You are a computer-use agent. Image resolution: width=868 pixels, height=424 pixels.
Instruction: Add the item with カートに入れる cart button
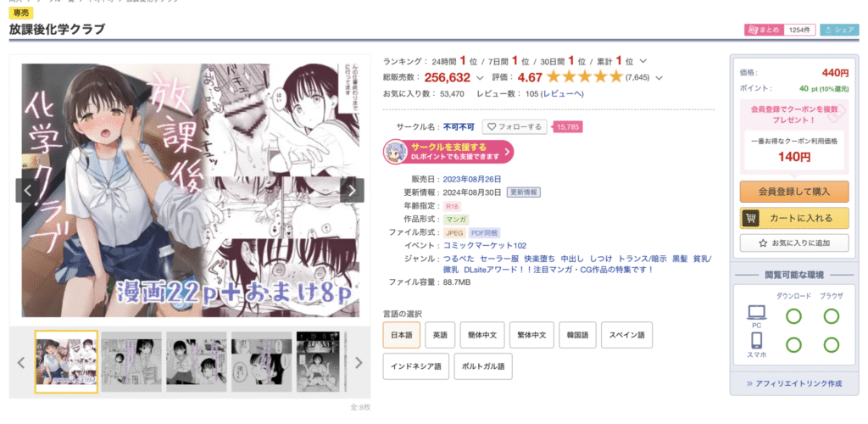793,218
